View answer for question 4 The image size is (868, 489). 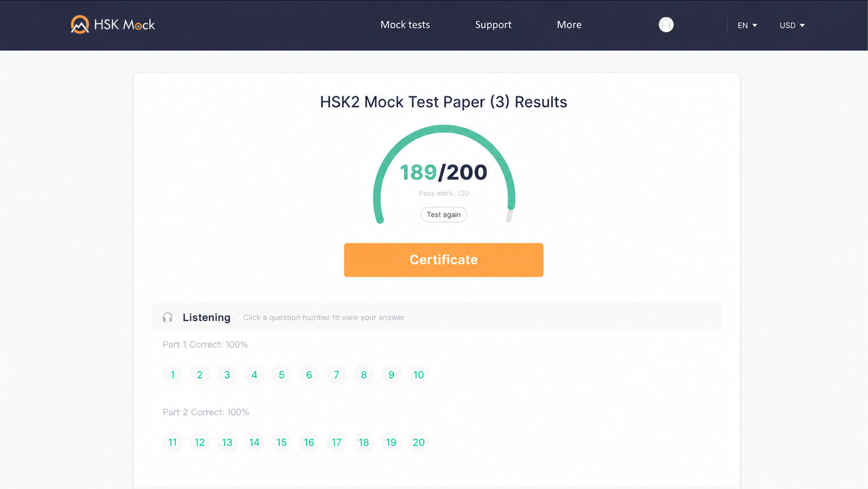[x=254, y=375]
